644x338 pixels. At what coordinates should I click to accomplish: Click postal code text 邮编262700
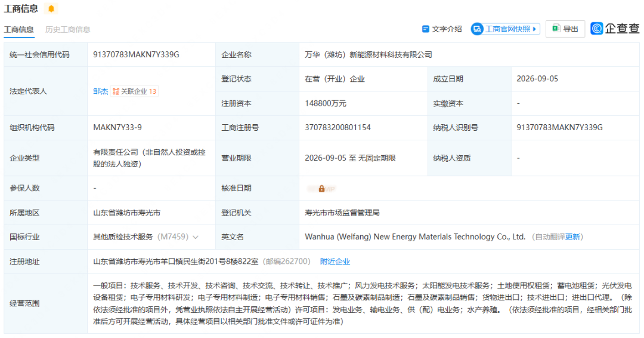pyautogui.click(x=286, y=262)
